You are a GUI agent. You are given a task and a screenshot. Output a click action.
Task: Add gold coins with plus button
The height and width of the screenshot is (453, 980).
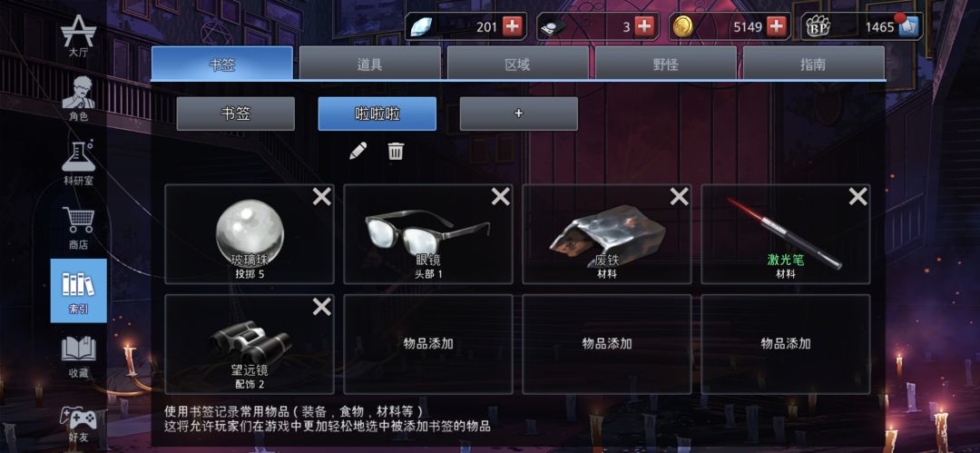click(x=776, y=26)
